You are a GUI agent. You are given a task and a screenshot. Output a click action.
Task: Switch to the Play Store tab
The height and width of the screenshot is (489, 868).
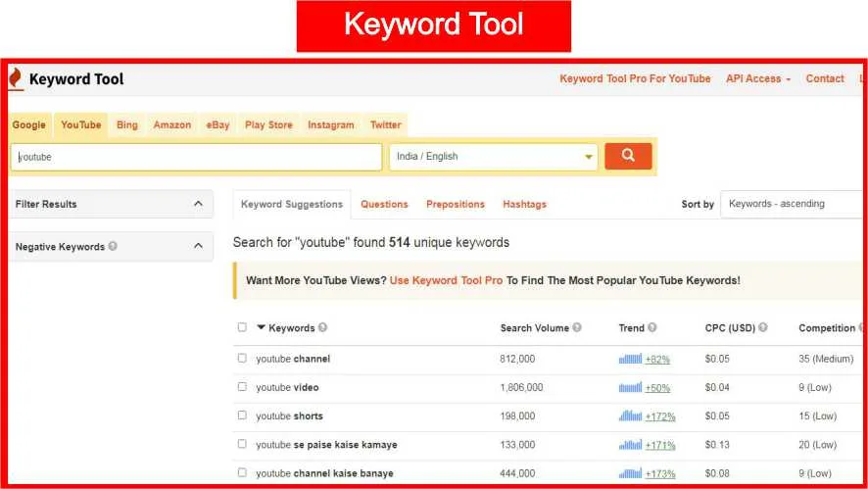(x=268, y=124)
